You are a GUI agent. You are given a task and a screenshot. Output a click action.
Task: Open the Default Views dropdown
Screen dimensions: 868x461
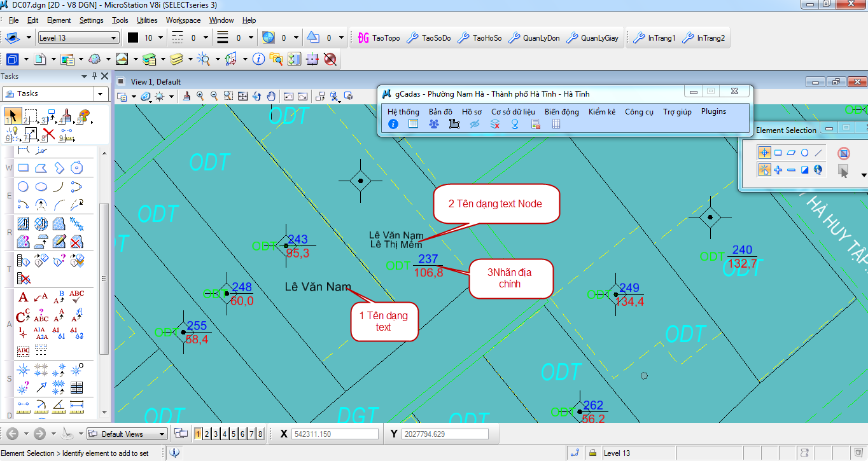(162, 434)
